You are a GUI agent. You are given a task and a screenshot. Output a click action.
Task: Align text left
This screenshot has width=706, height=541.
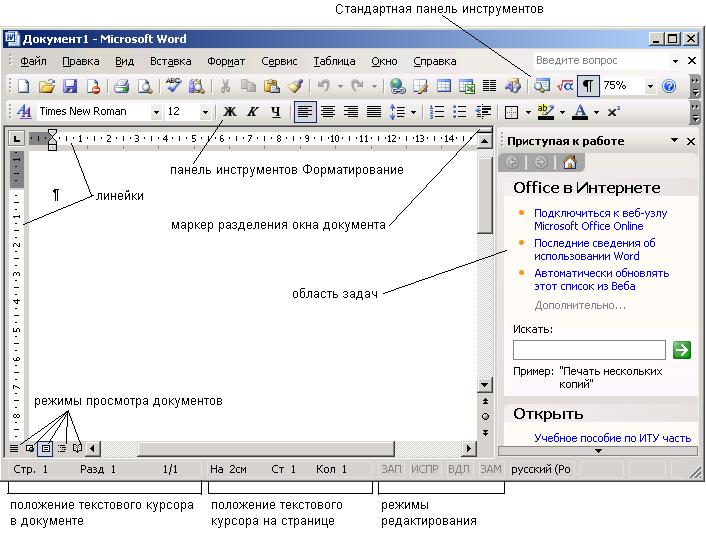click(x=305, y=111)
